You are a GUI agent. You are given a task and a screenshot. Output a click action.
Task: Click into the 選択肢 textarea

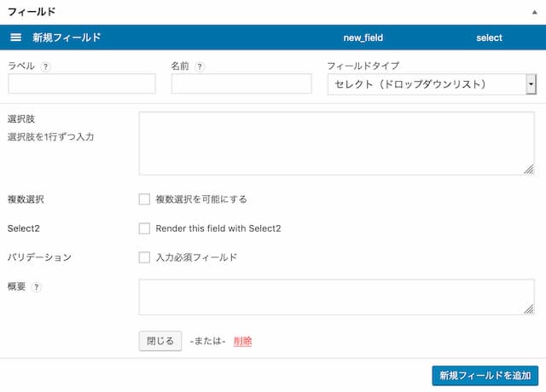click(x=336, y=143)
